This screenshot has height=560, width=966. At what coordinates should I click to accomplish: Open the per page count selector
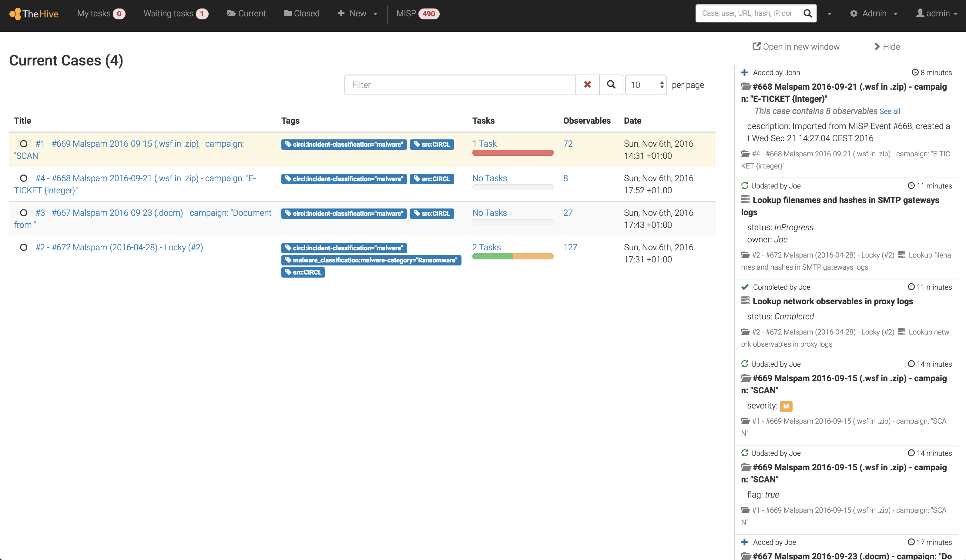[646, 85]
